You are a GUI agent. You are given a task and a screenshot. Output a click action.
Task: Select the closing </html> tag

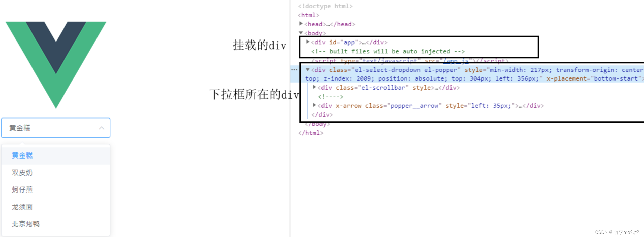(311, 133)
